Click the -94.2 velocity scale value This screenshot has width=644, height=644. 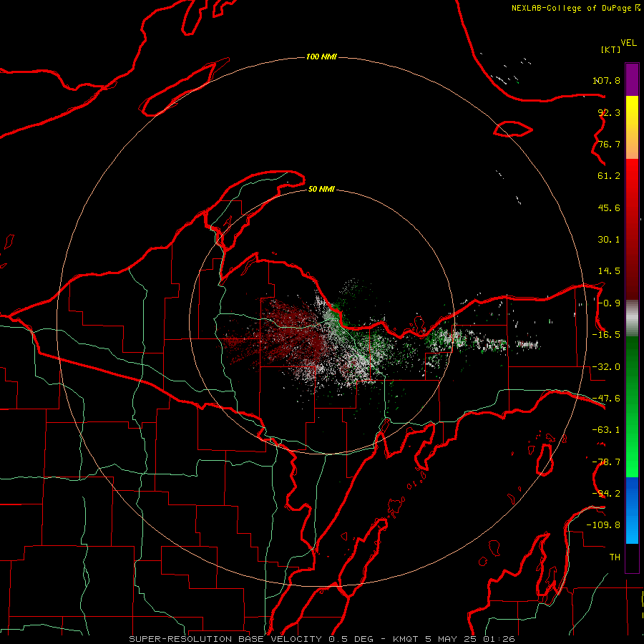click(x=606, y=494)
